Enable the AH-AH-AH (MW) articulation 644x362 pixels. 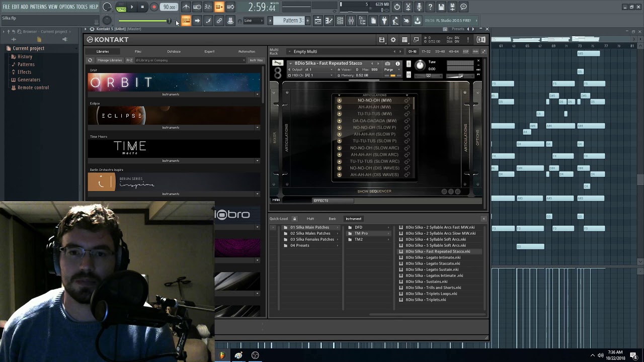coord(339,107)
